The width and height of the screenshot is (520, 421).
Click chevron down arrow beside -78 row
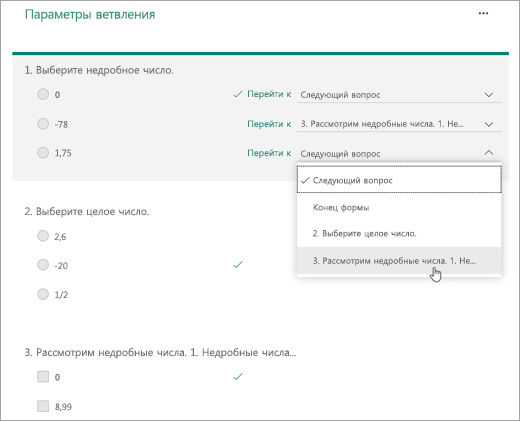[489, 124]
